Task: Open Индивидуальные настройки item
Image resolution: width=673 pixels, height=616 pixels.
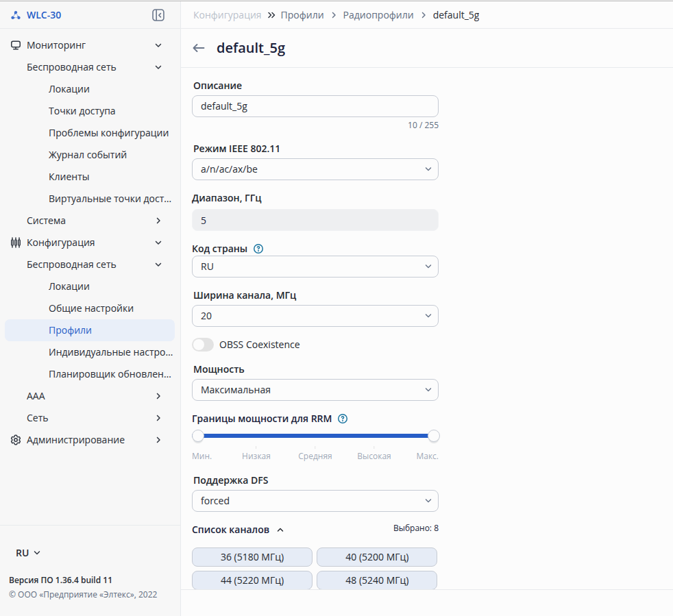Action: pyautogui.click(x=111, y=352)
